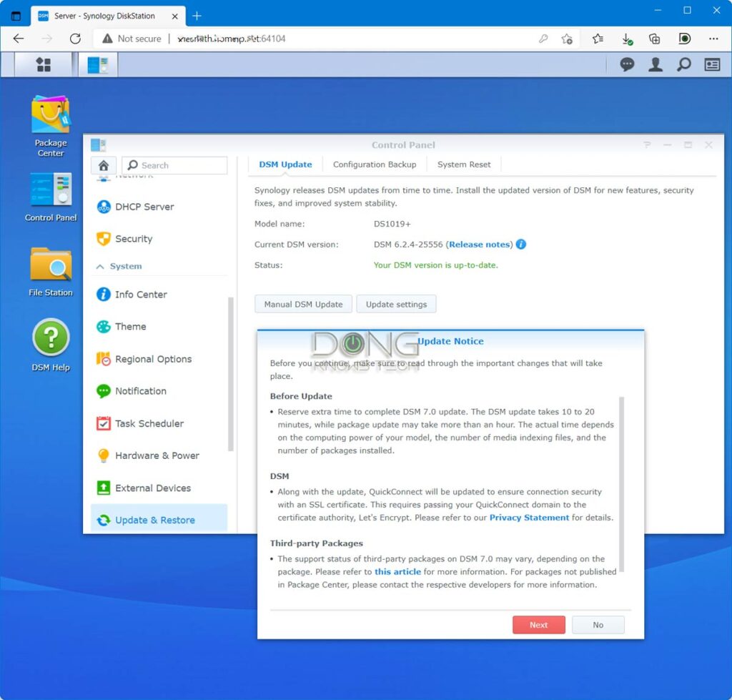Click the sidebar scrollbar

pos(230,374)
